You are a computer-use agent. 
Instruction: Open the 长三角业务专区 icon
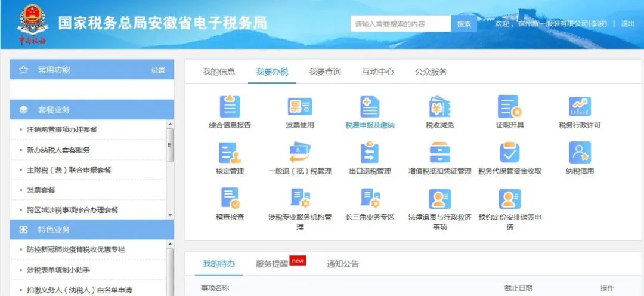click(x=370, y=199)
